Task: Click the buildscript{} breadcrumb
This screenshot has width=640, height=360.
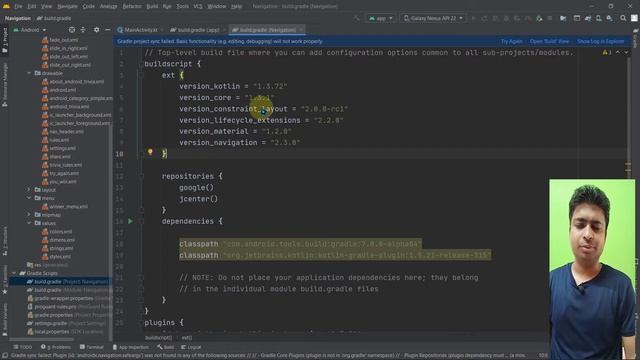Action: (158, 338)
